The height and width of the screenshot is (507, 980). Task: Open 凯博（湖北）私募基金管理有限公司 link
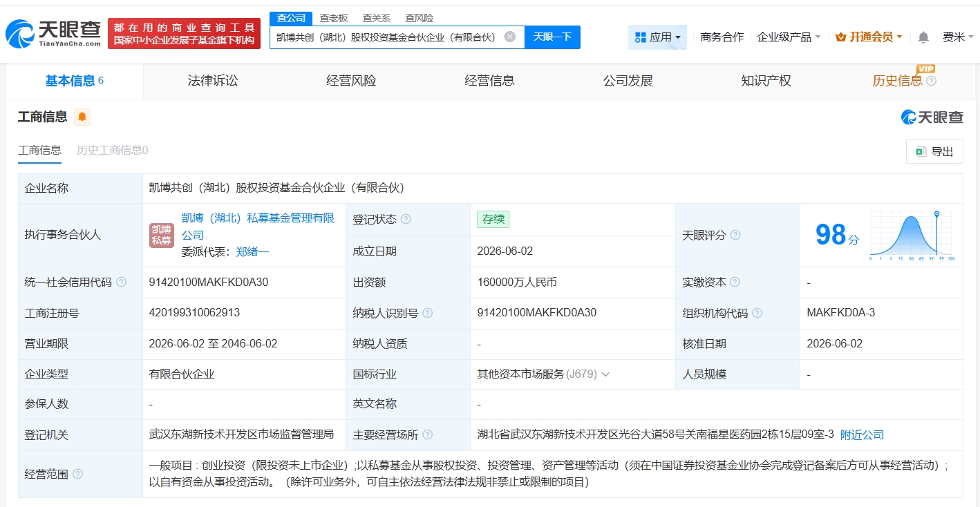tap(258, 227)
